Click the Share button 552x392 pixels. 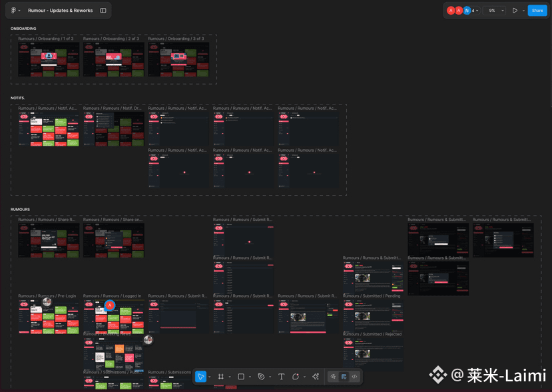(537, 11)
